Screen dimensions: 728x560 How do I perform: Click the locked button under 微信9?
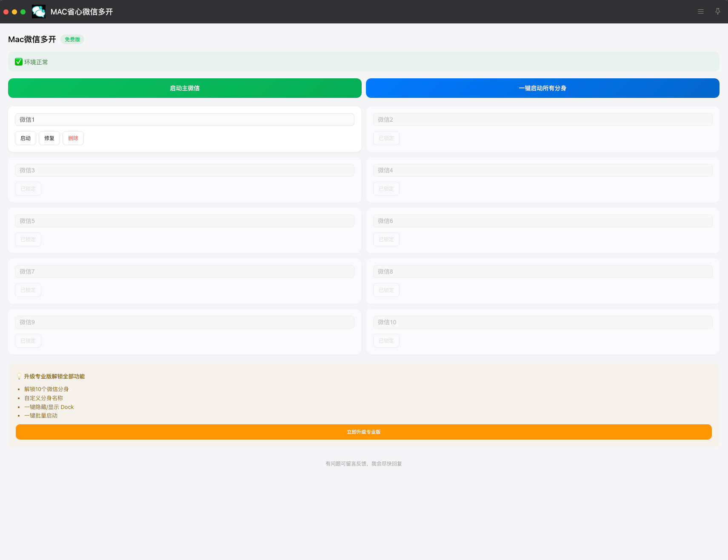coord(28,341)
